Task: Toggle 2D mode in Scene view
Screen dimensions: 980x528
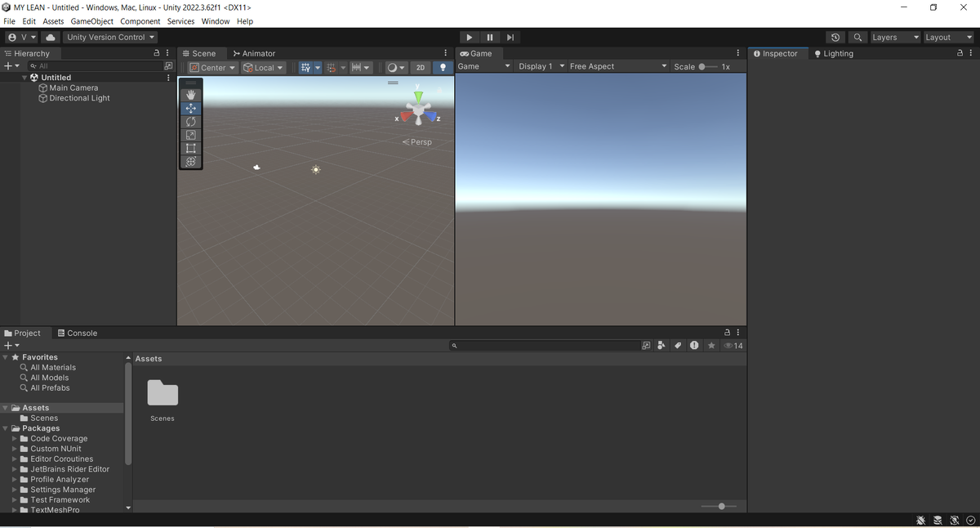Action: click(x=421, y=67)
